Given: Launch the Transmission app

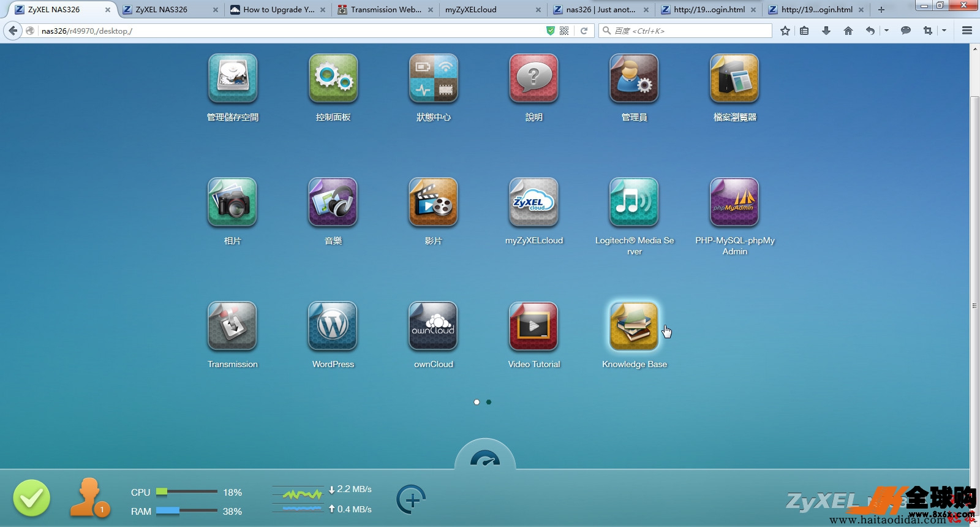Looking at the screenshot, I should tap(233, 326).
